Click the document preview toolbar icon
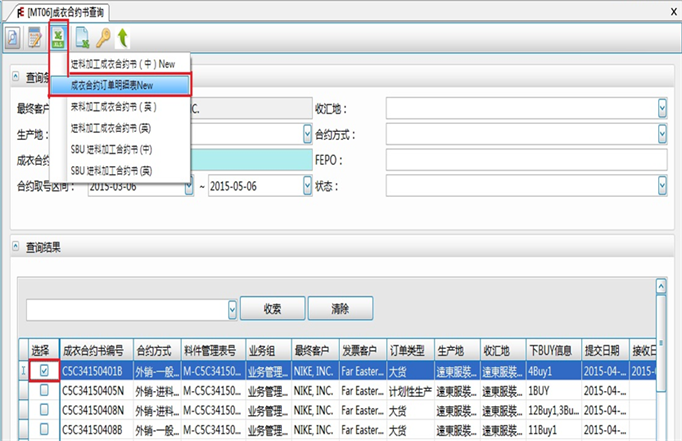This screenshot has height=441, width=682. tap(13, 39)
